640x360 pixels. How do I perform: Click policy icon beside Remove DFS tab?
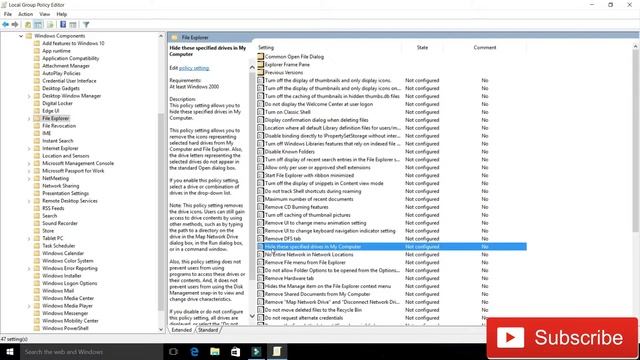260,238
